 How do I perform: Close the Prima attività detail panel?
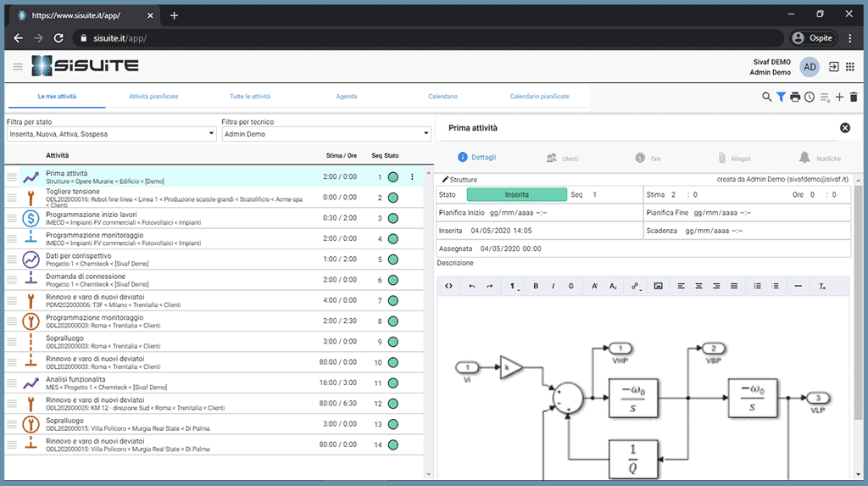845,128
